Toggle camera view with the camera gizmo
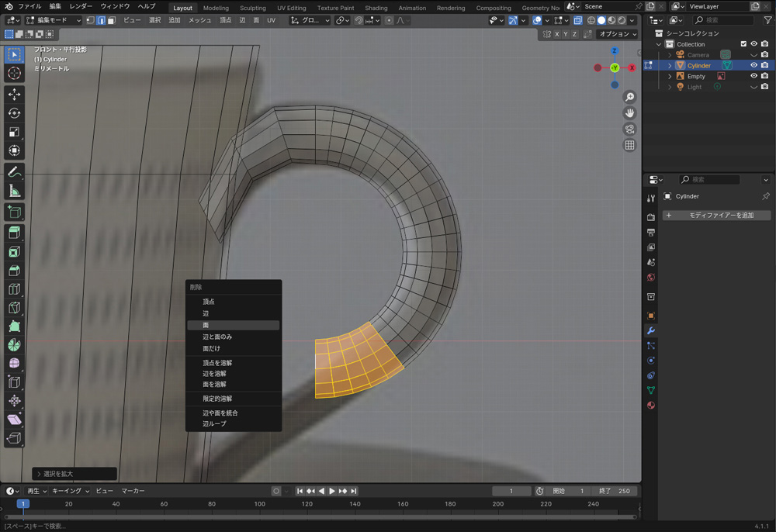This screenshot has width=776, height=532. 629,130
